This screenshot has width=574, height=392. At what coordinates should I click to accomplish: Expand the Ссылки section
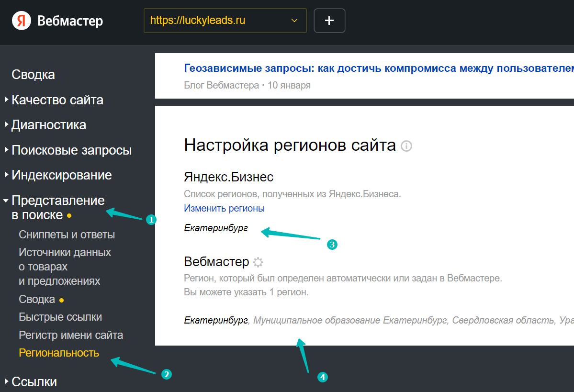click(34, 382)
